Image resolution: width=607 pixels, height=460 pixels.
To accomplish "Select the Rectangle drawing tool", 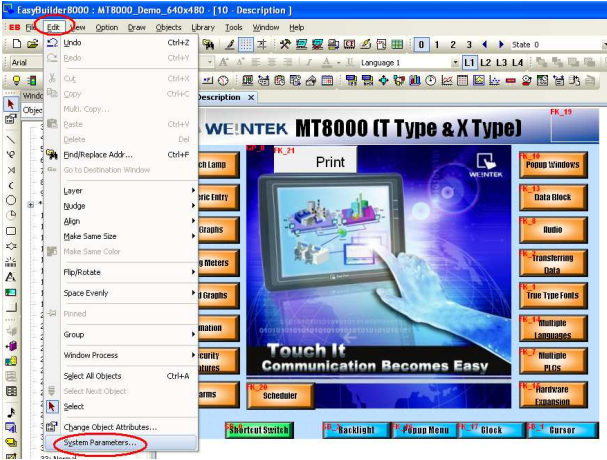I will pos(11,231).
